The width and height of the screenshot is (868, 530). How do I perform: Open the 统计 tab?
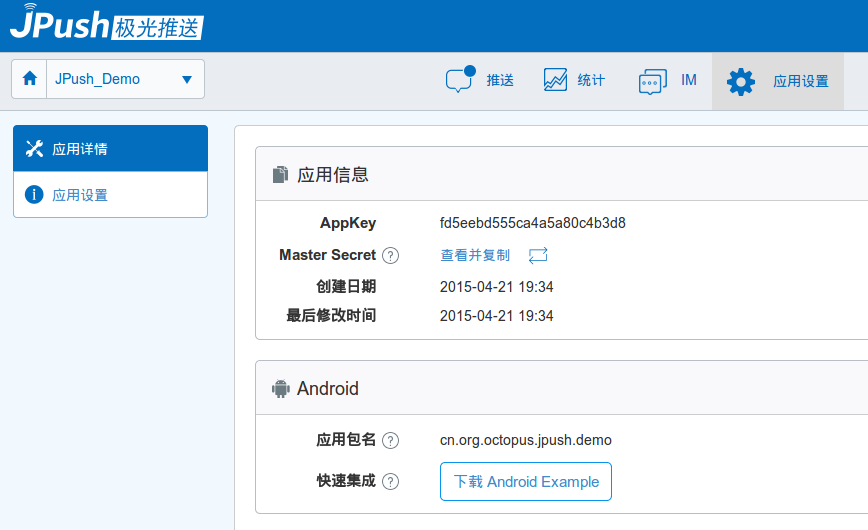(x=575, y=81)
